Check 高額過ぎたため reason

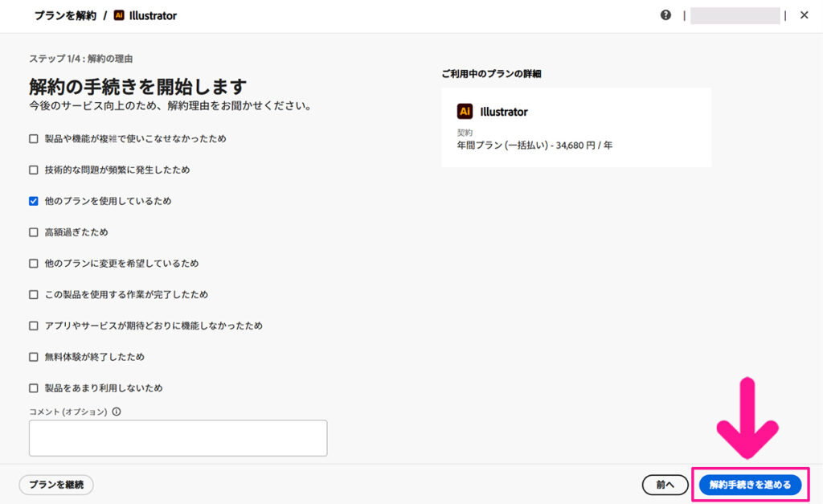click(33, 232)
